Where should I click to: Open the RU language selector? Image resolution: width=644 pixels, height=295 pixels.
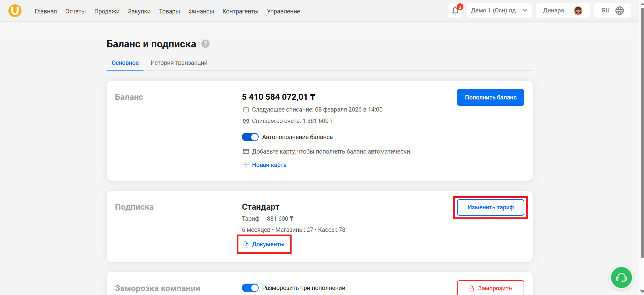coord(612,11)
